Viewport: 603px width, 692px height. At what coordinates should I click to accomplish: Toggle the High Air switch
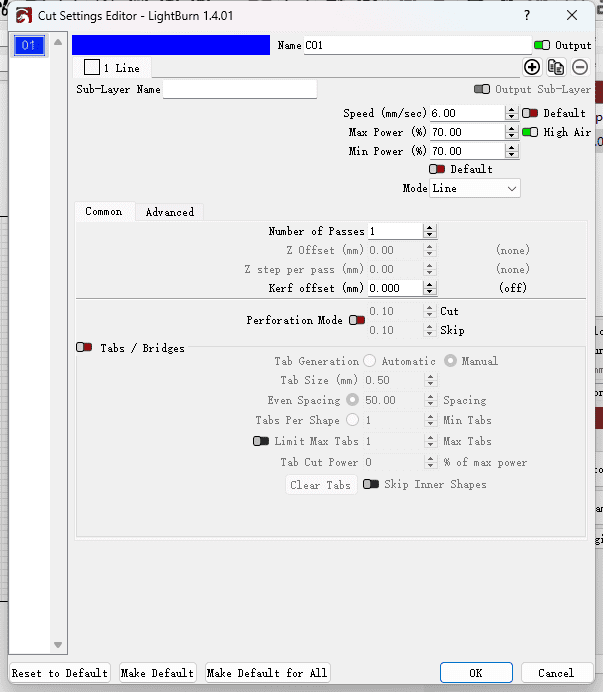point(530,132)
